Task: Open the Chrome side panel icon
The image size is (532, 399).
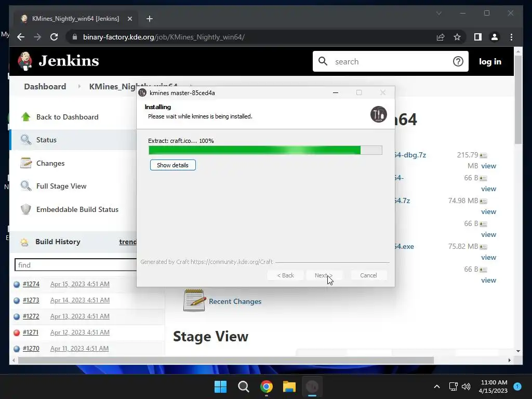Action: click(478, 37)
